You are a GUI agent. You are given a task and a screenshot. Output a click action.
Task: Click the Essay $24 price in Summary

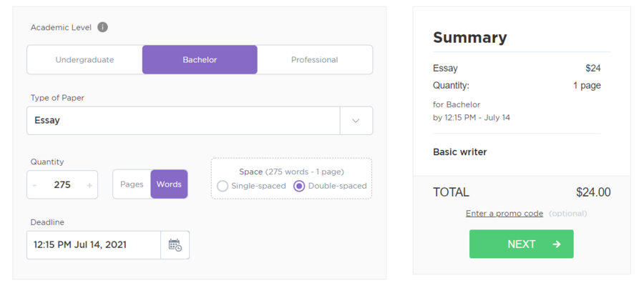[x=593, y=69]
